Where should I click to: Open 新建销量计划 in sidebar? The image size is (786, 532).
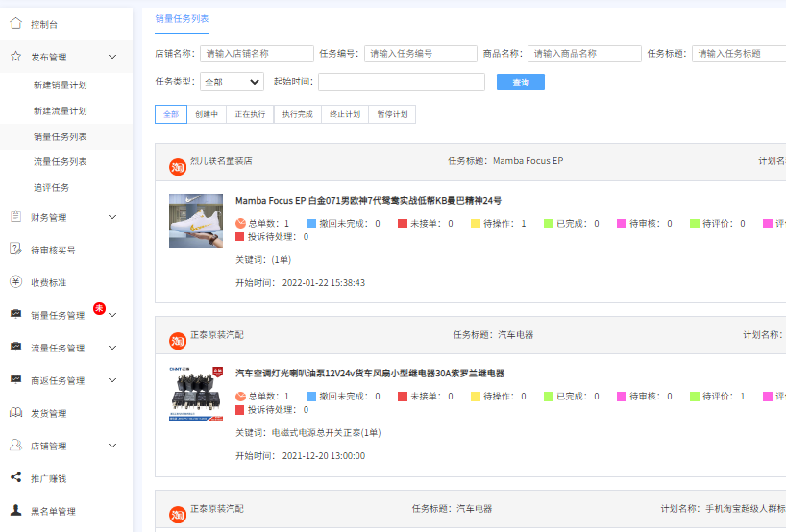60,85
